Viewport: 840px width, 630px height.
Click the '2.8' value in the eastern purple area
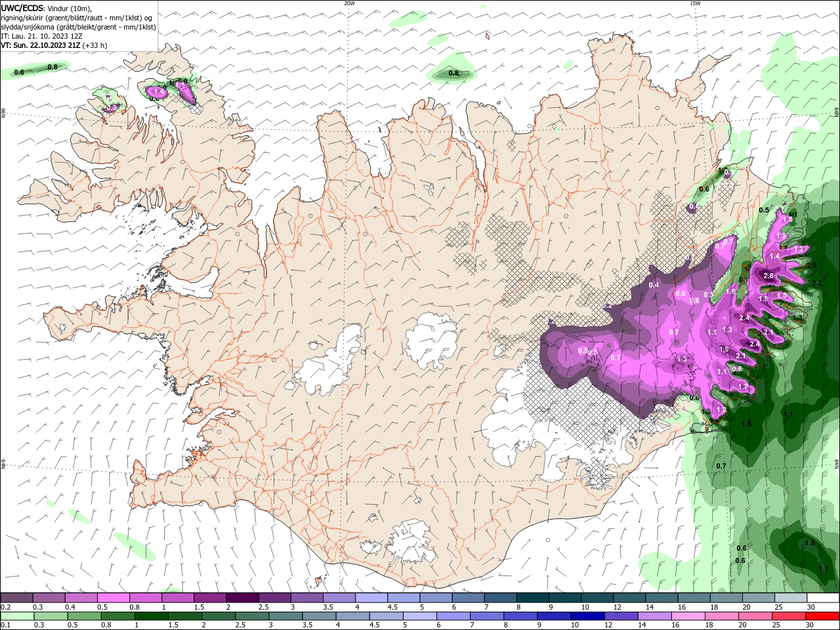768,276
